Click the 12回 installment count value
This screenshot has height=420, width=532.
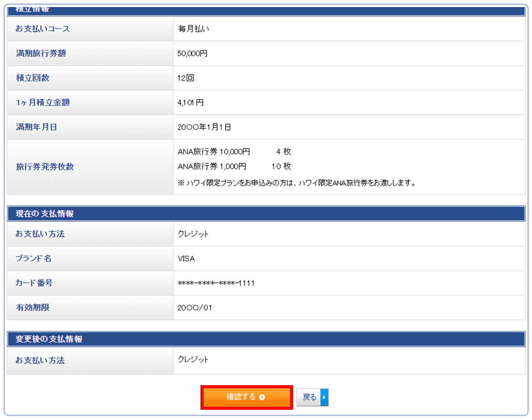tap(186, 78)
